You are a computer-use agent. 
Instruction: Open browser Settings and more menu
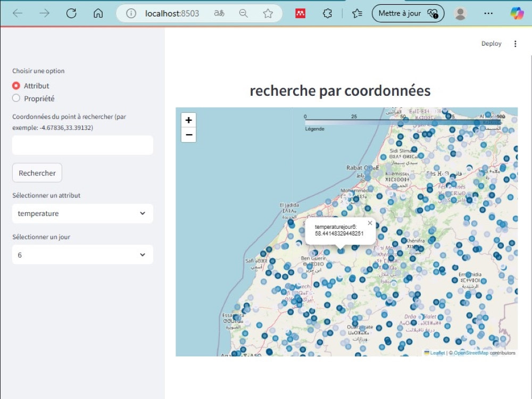(488, 13)
